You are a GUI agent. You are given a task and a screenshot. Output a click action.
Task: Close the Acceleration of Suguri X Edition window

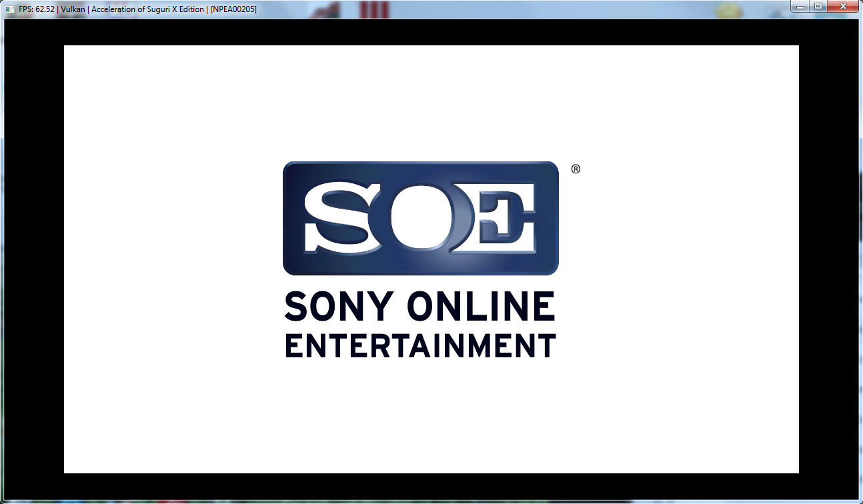pos(843,6)
